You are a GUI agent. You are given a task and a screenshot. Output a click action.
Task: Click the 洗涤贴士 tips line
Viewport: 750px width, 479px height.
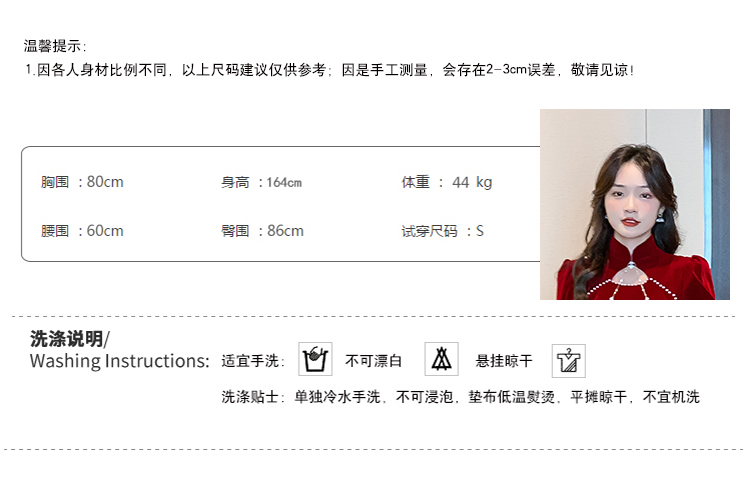(x=460, y=397)
